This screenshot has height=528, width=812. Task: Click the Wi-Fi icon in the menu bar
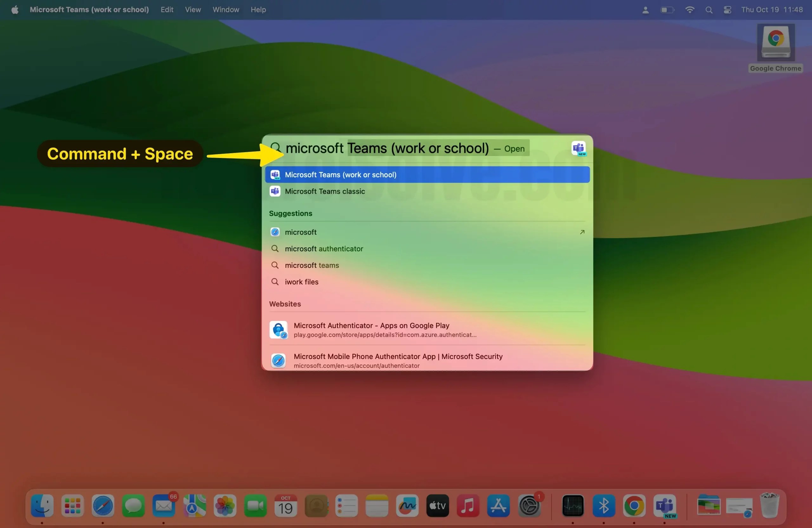coord(690,10)
